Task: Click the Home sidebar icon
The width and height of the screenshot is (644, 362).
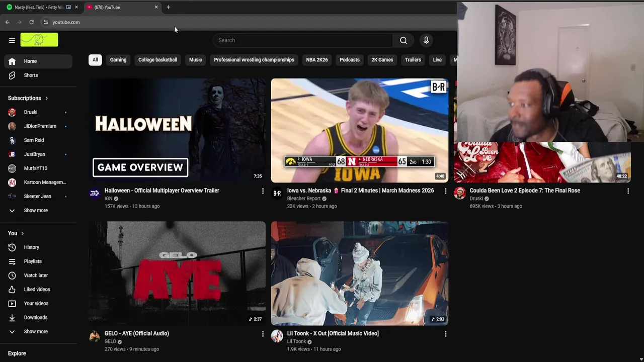Action: 12,61
